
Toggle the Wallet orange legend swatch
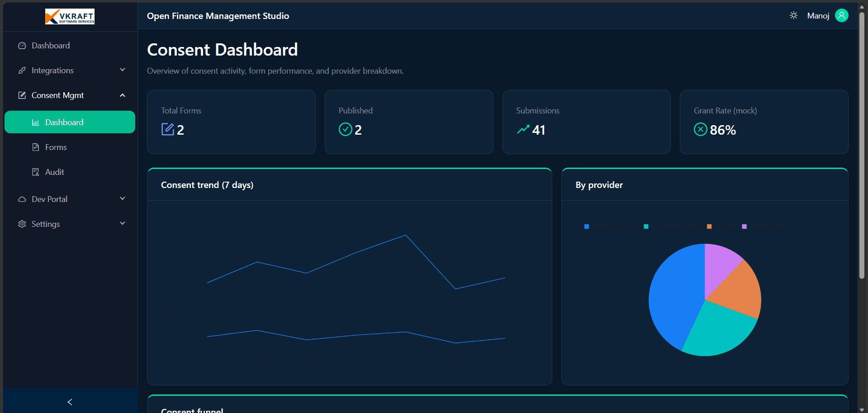tap(709, 226)
